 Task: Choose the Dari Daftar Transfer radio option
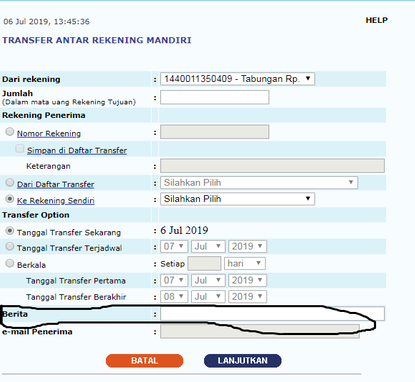tap(10, 182)
